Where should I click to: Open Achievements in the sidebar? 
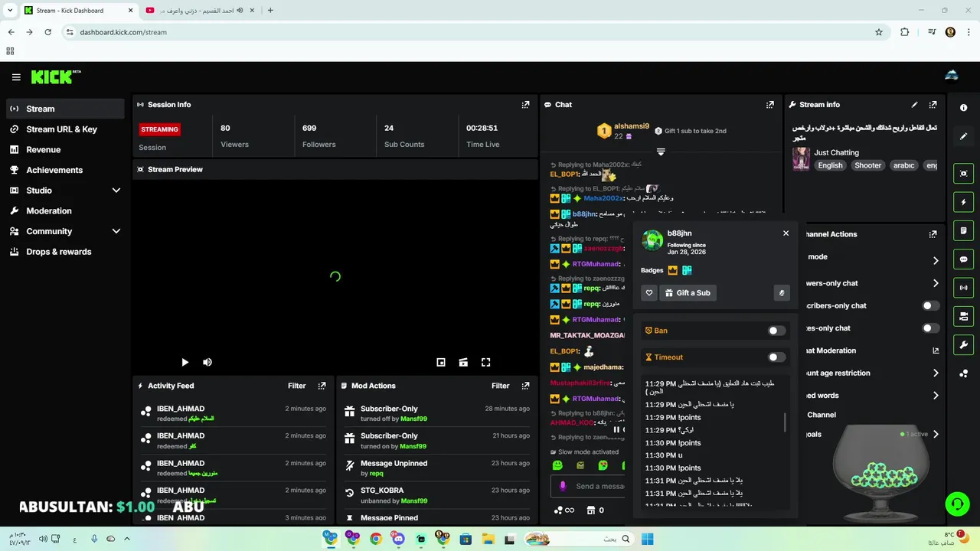click(x=64, y=170)
